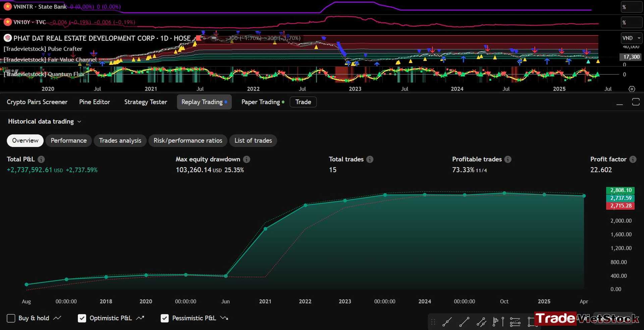Click the 2,737.59 equity axis label
Screen dimensions: 644x330
point(621,198)
